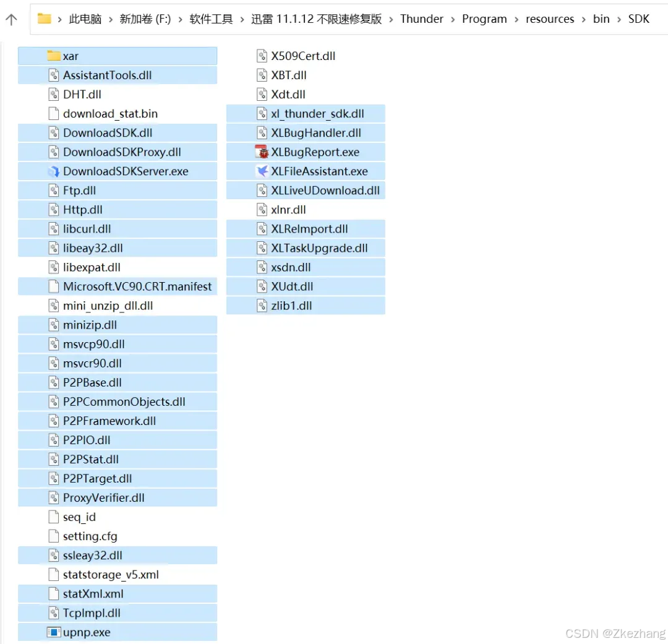
Task: Select file XLLiveUDownload.dll
Action: pyautogui.click(x=306, y=191)
